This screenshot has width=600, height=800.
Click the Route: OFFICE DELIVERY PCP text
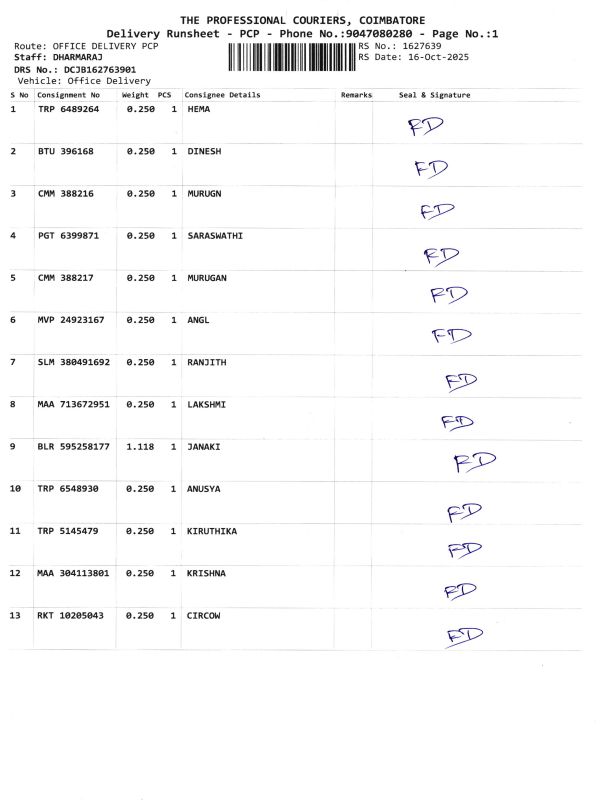85,47
